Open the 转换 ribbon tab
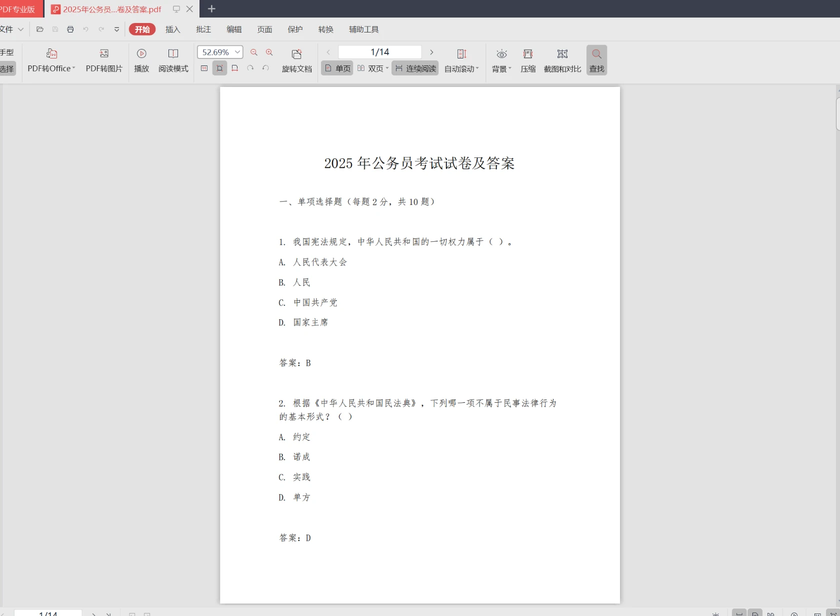This screenshot has width=840, height=616. 325,29
